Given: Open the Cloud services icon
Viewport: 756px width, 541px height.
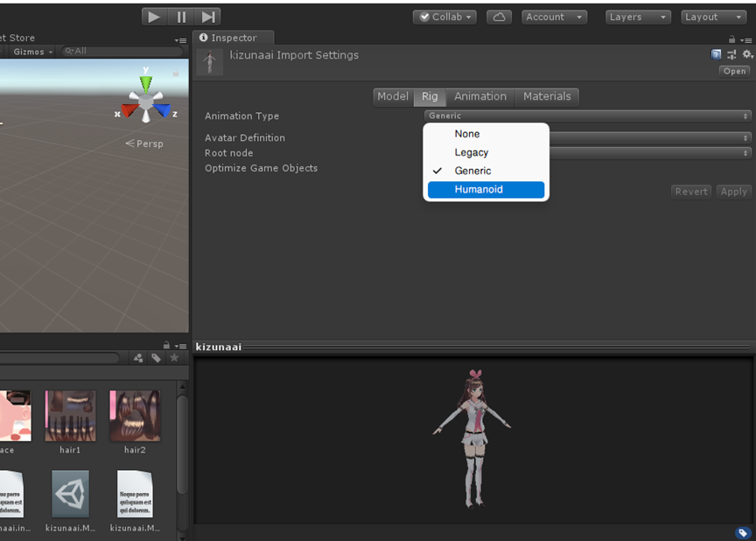Looking at the screenshot, I should (x=498, y=17).
